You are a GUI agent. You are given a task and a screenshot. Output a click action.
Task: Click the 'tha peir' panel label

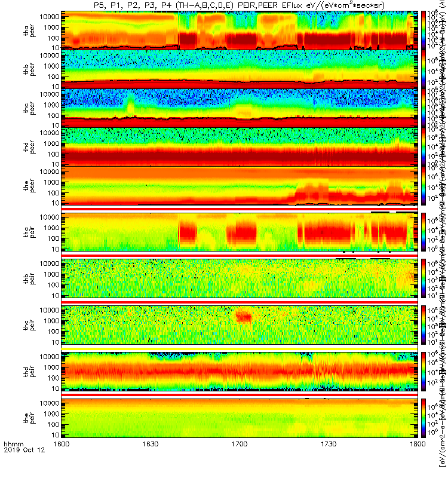[x=29, y=232]
